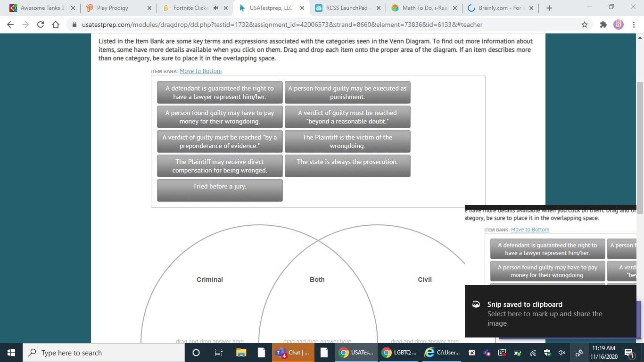Switch to the Awesome Tanks 2 tab

click(41, 8)
